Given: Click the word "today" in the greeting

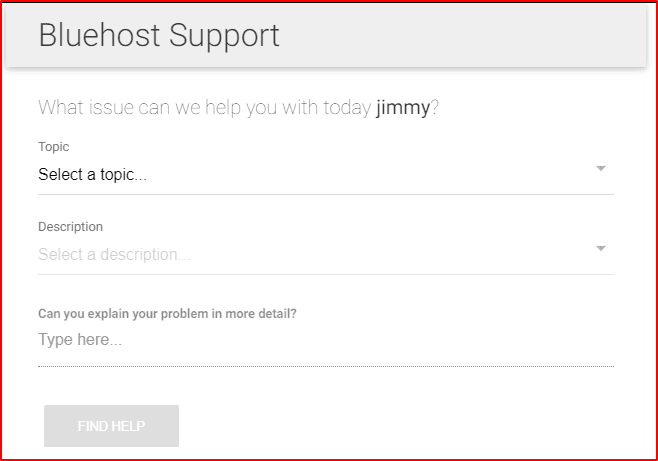Looking at the screenshot, I should click(x=347, y=108).
